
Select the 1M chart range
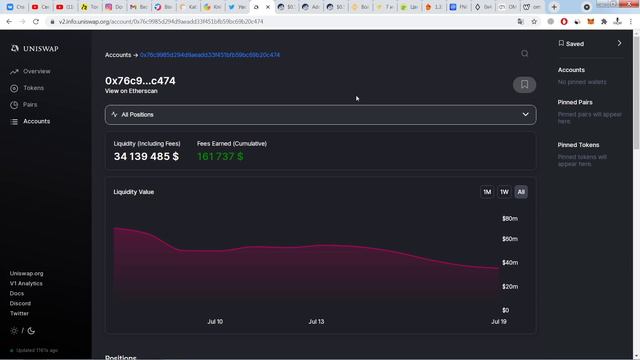(487, 192)
